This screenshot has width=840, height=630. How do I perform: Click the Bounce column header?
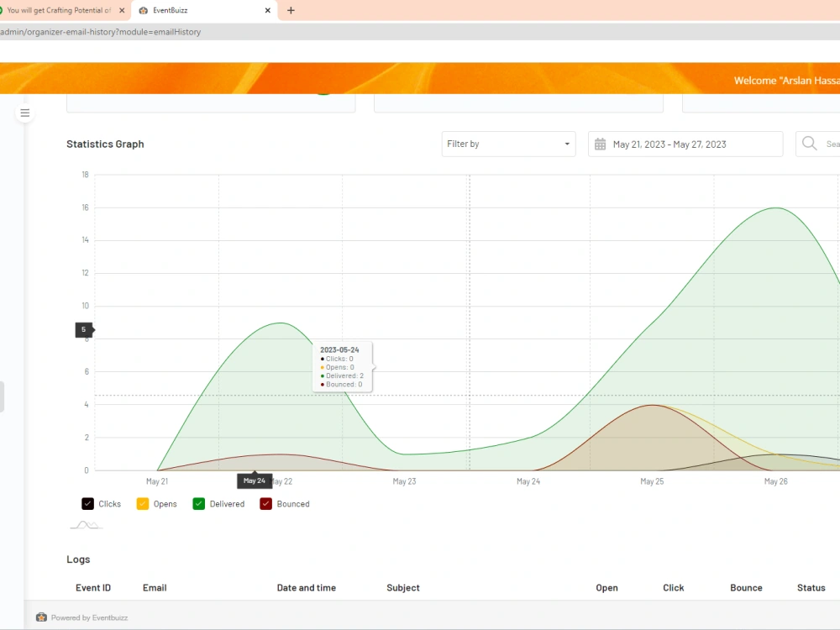click(x=746, y=588)
